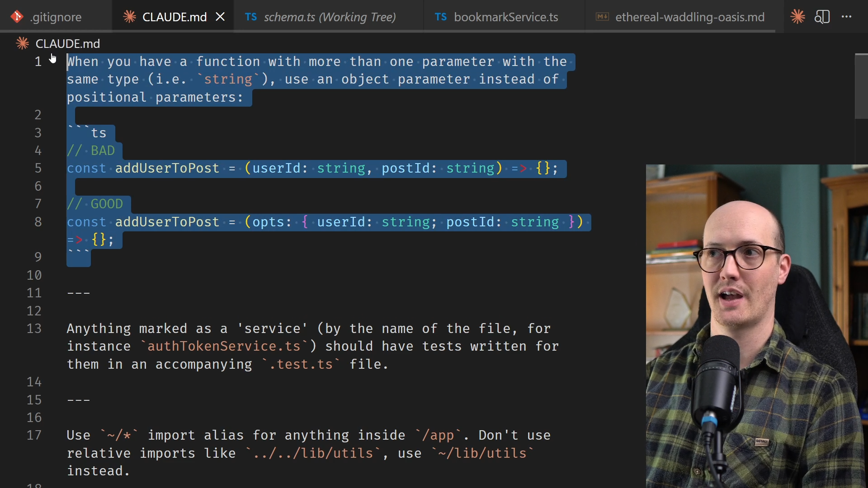Image resolution: width=868 pixels, height=488 pixels.
Task: Click the '~/lib/utils' inline code text
Action: [x=482, y=453]
